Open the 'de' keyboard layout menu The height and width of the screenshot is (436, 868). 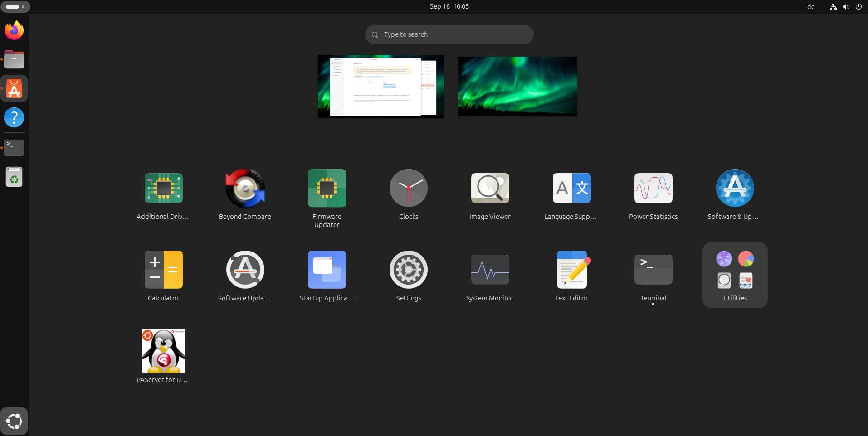(811, 7)
